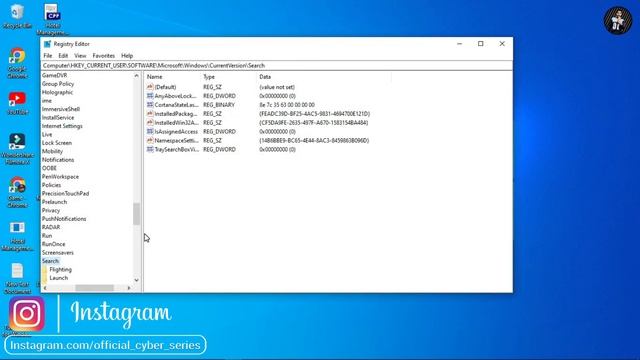This screenshot has height=360, width=640.
Task: Open the Favorites menu
Action: 103,56
